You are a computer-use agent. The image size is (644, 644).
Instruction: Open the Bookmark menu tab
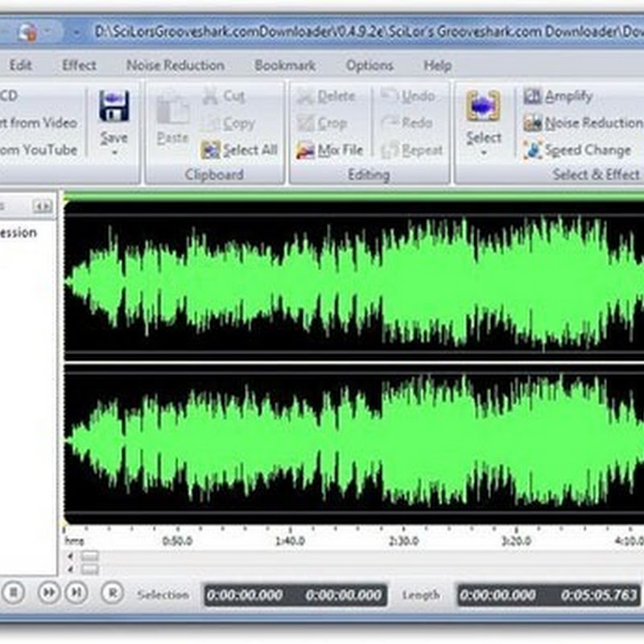tap(285, 65)
